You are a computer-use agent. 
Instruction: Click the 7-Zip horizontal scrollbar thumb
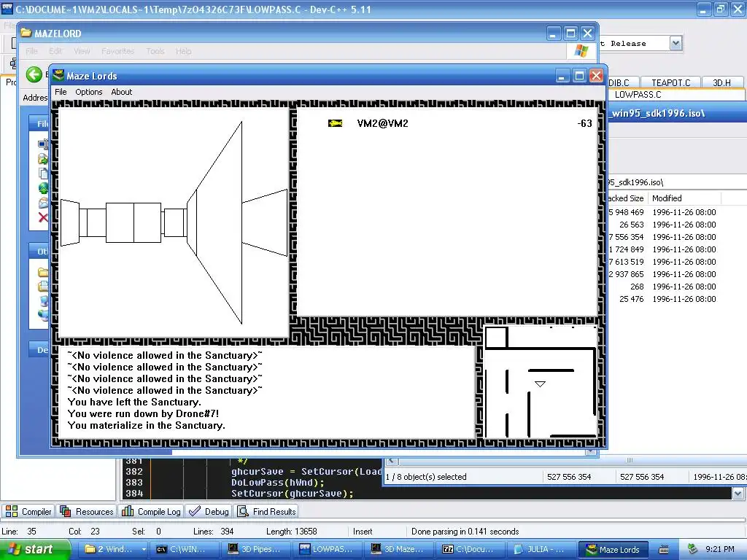click(x=629, y=461)
